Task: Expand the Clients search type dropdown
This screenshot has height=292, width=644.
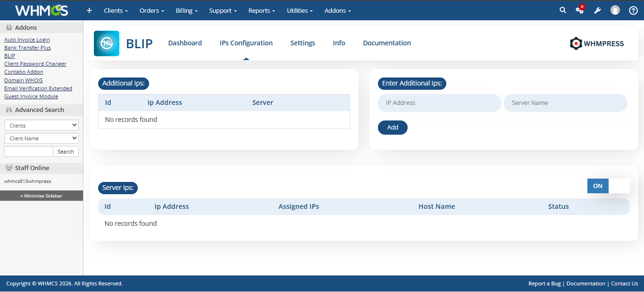Action: 42,125
